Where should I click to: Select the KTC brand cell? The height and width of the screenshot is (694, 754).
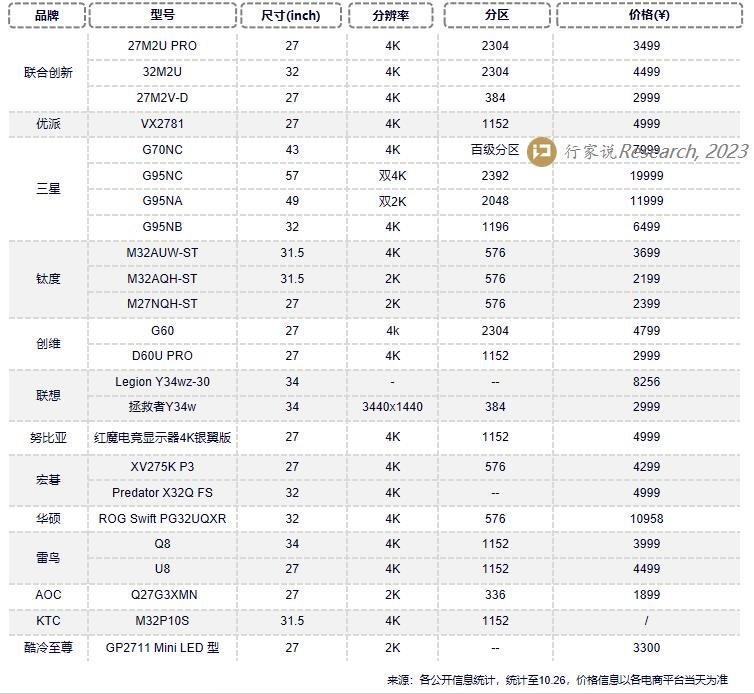coord(48,621)
